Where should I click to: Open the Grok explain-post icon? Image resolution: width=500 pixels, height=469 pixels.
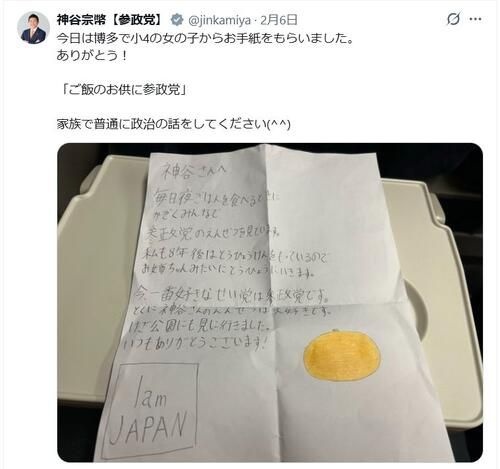tap(453, 19)
